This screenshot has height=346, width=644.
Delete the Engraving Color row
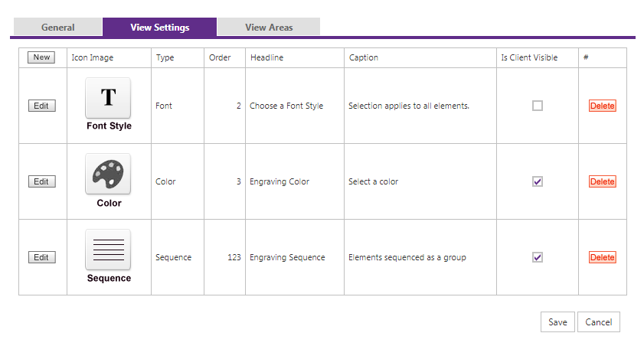coord(602,181)
